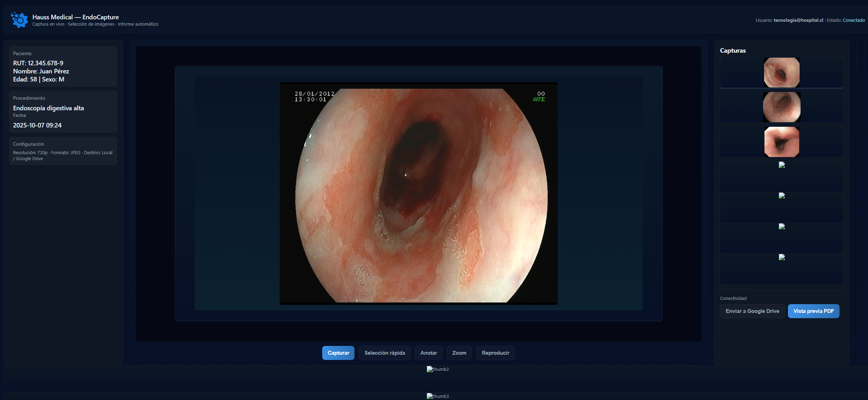This screenshot has width=868, height=400.
Task: Click the thumb2 broken image below the video
Action: click(x=438, y=369)
